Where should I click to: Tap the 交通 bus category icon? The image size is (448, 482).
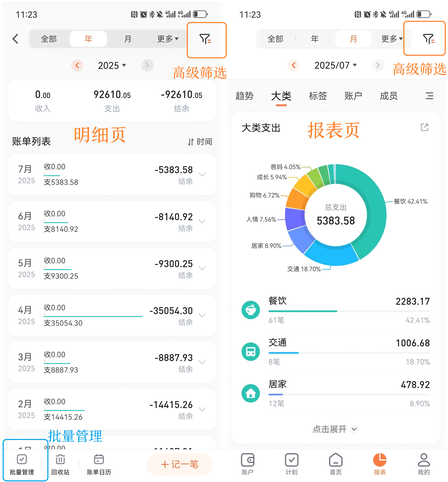(x=251, y=352)
